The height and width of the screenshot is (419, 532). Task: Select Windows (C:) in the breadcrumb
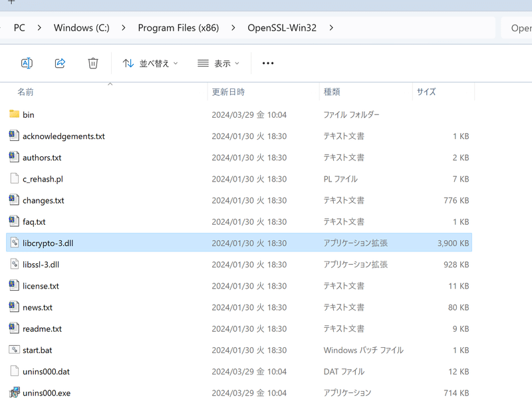tap(81, 28)
